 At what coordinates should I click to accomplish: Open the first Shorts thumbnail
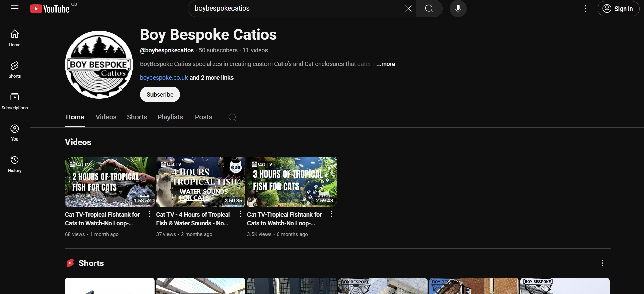[110, 286]
